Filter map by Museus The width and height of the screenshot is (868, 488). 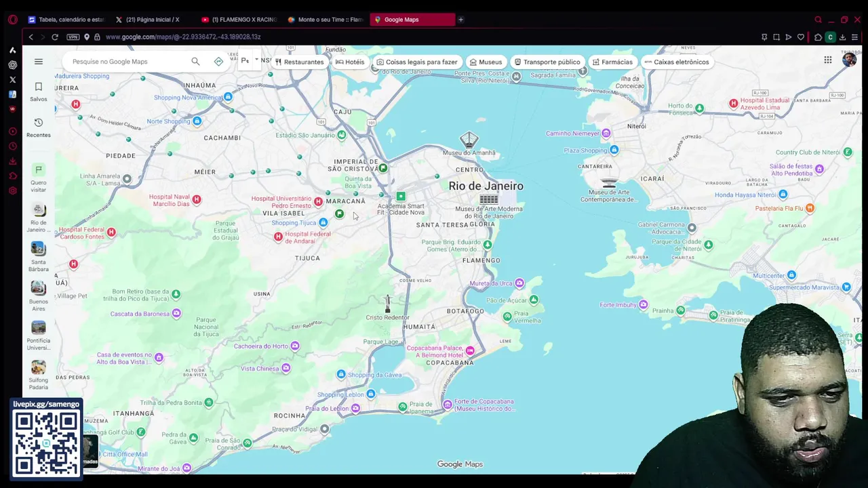486,62
